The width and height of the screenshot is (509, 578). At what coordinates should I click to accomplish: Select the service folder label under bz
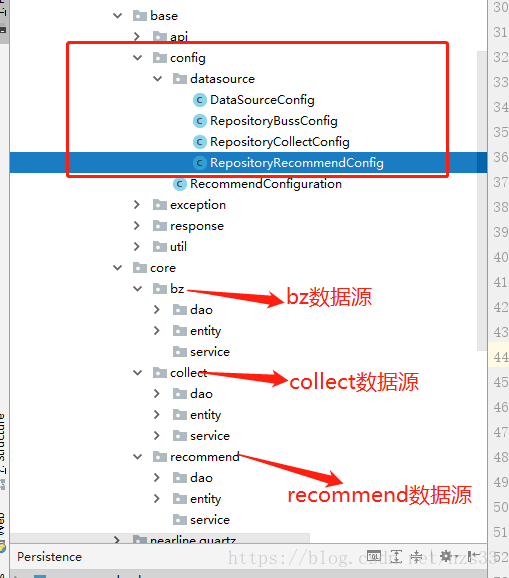coord(210,352)
